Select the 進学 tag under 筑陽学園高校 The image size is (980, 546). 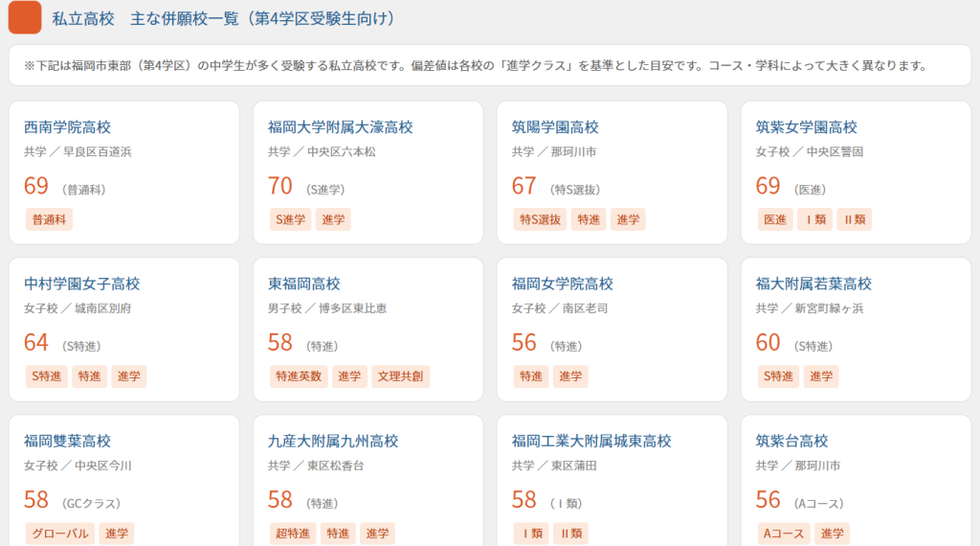[628, 219]
